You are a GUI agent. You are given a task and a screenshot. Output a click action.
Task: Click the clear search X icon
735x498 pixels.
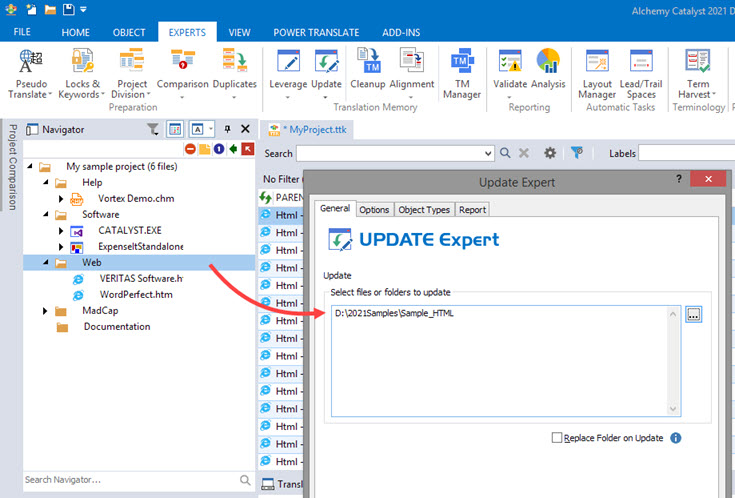524,153
